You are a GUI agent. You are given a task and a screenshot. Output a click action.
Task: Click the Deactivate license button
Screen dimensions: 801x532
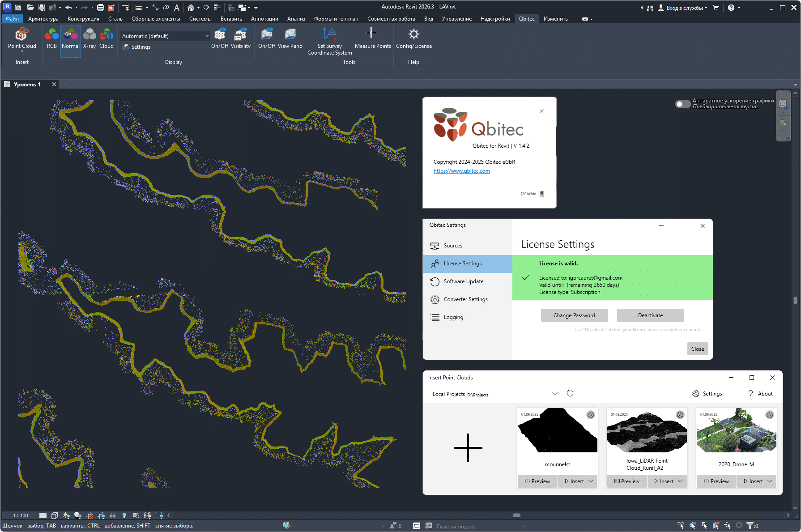point(650,315)
